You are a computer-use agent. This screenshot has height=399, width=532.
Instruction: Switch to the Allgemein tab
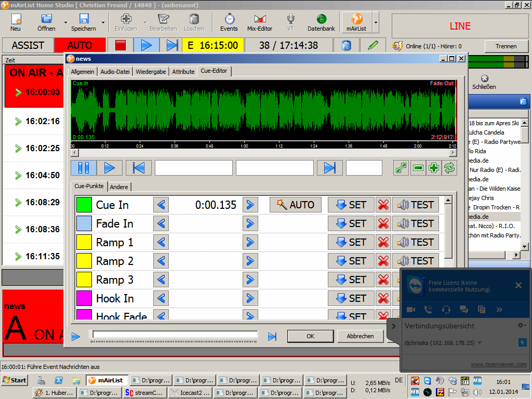(83, 72)
